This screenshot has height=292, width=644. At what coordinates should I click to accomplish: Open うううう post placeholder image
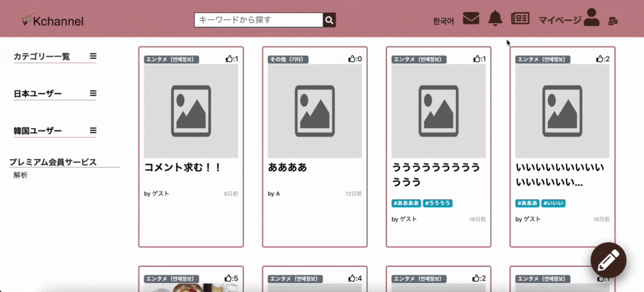click(x=439, y=111)
